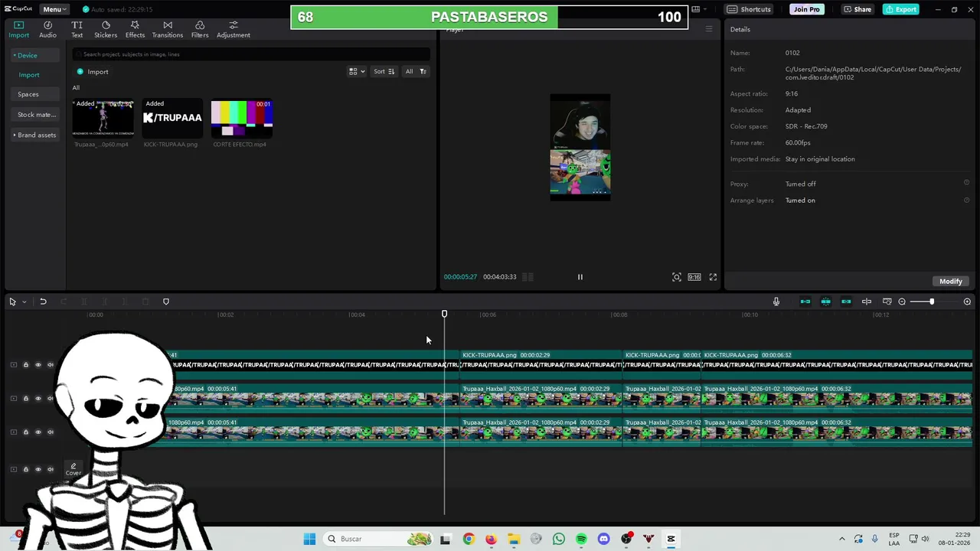The width and height of the screenshot is (980, 551).
Task: Zoom out the timeline
Action: [x=902, y=302]
